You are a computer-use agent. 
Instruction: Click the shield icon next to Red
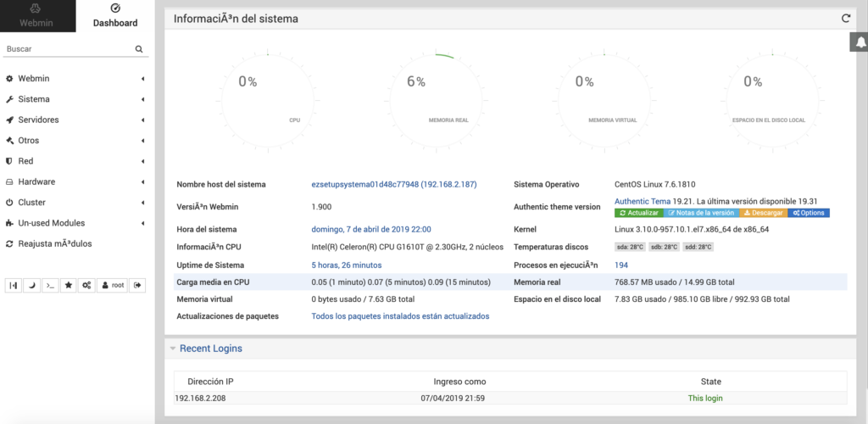8,161
